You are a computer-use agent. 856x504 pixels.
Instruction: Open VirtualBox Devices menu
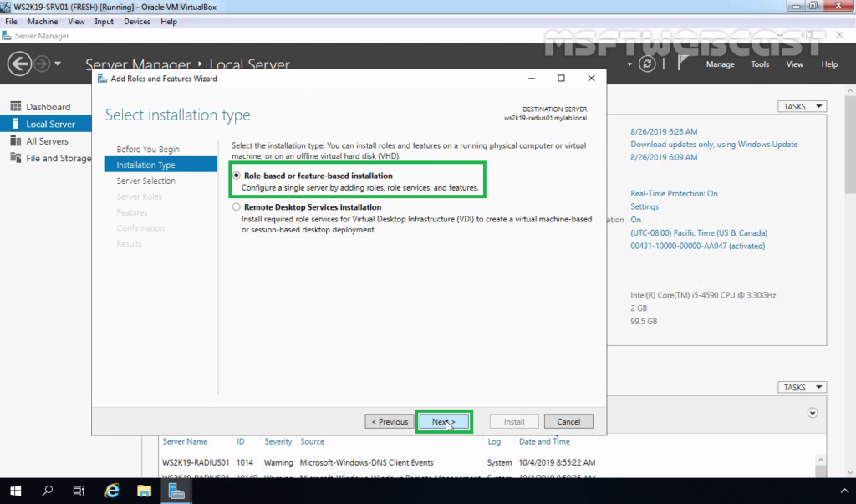coord(136,21)
